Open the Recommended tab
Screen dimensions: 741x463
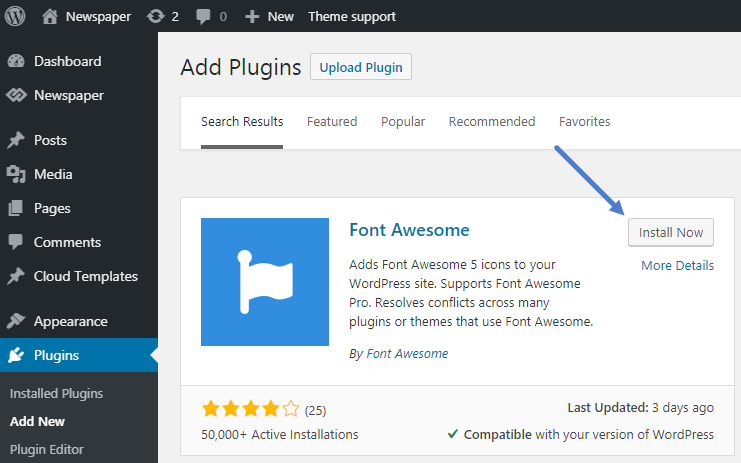(492, 122)
